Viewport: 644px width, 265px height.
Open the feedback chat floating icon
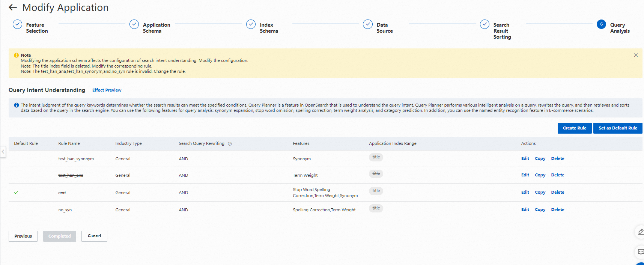[x=640, y=252]
